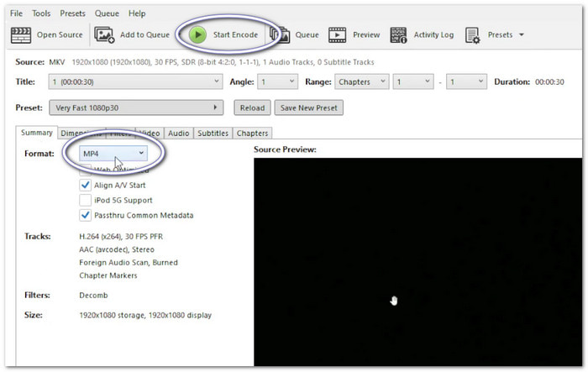The image size is (588, 372).
Task: Click the Activity Log icon
Action: pyautogui.click(x=398, y=35)
